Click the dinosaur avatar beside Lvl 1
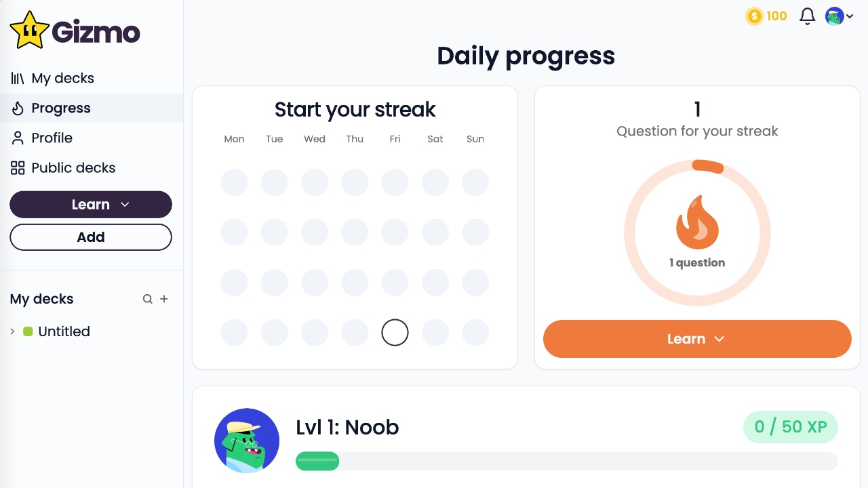The image size is (868, 488). coord(247,441)
